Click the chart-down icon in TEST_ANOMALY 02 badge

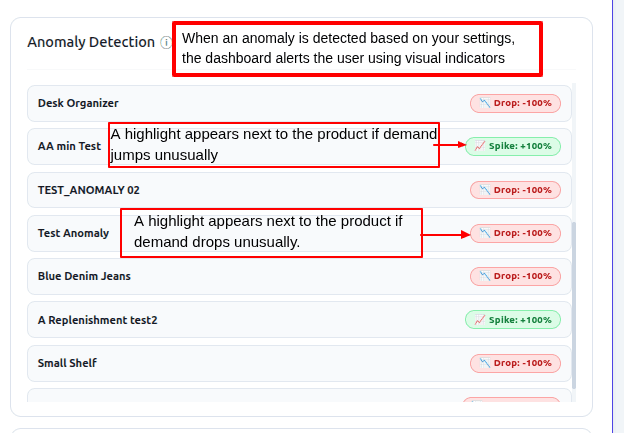point(485,190)
